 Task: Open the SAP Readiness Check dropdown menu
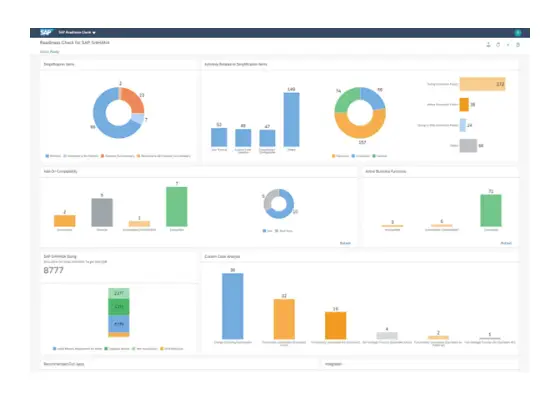point(77,32)
